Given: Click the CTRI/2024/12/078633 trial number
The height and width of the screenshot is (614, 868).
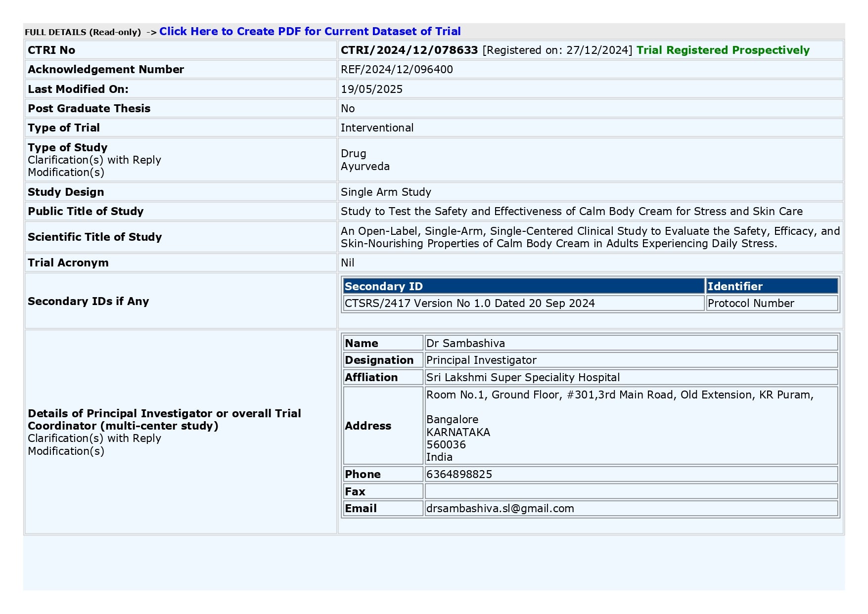Looking at the screenshot, I should click(x=409, y=50).
